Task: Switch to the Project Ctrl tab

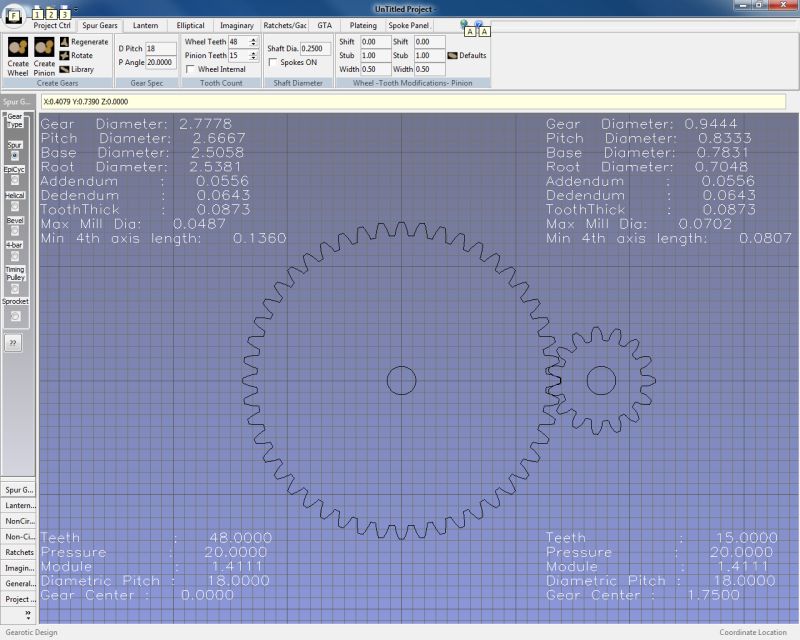Action: [52, 25]
